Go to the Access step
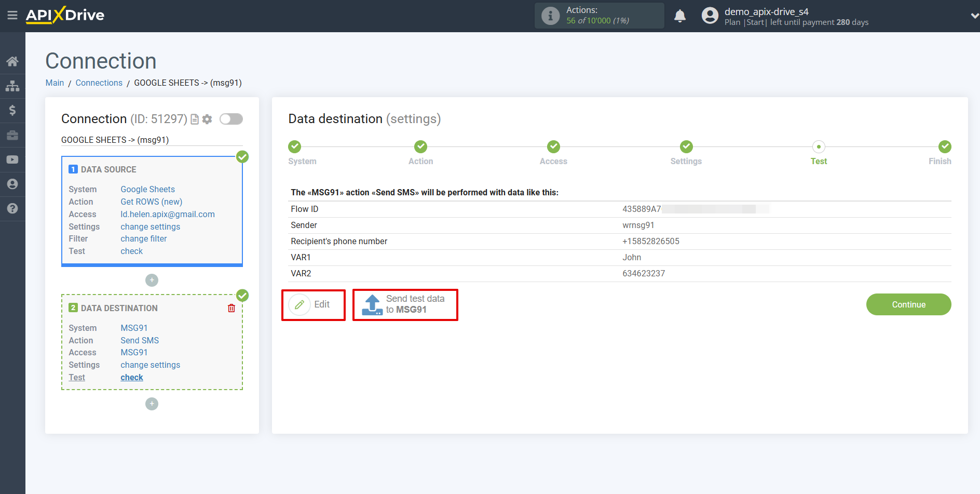The image size is (980, 494). click(x=553, y=146)
